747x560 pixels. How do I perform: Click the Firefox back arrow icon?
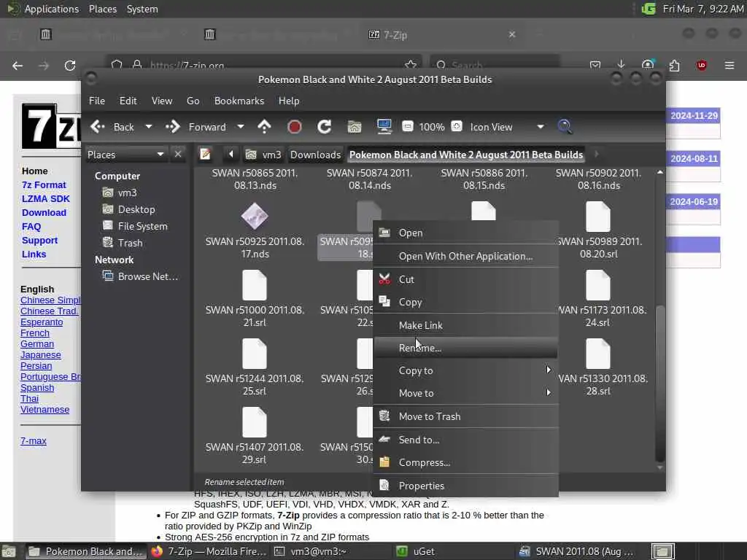tap(18, 66)
